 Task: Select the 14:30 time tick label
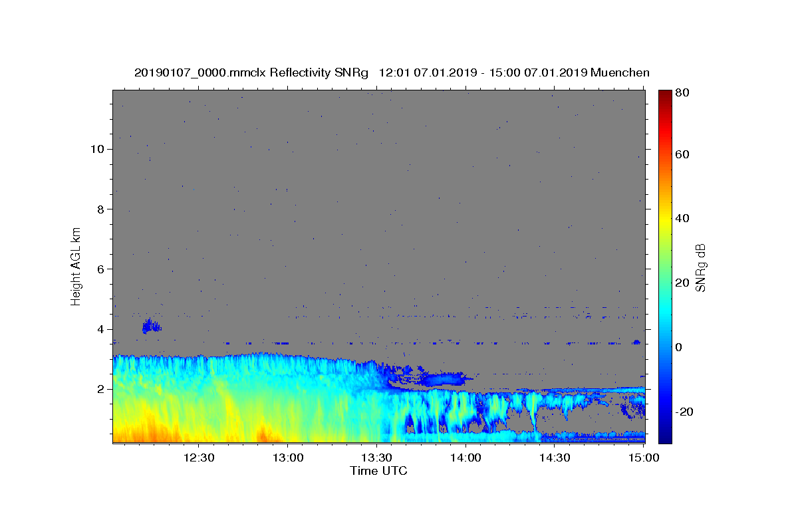(555, 458)
